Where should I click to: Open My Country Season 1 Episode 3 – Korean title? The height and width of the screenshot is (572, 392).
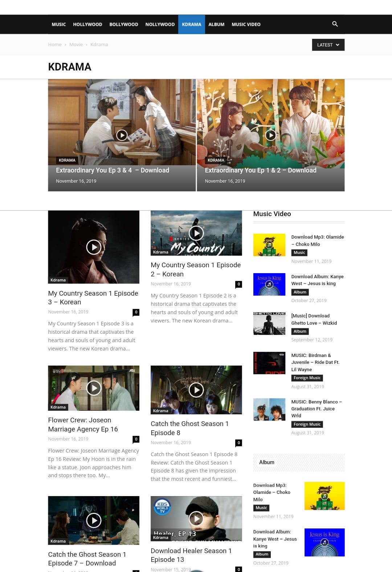pos(93,298)
